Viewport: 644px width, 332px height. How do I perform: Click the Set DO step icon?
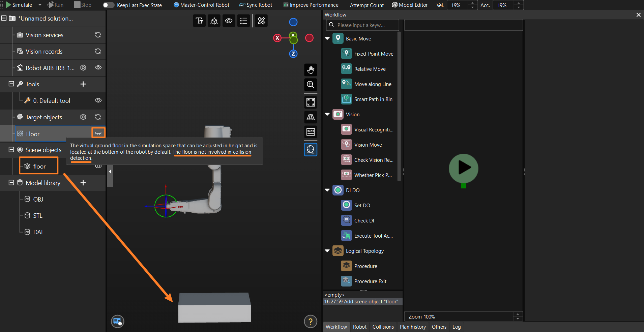(346, 205)
